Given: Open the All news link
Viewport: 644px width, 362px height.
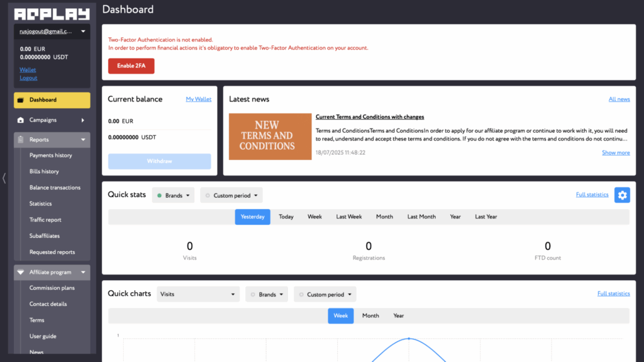Looking at the screenshot, I should [x=619, y=99].
